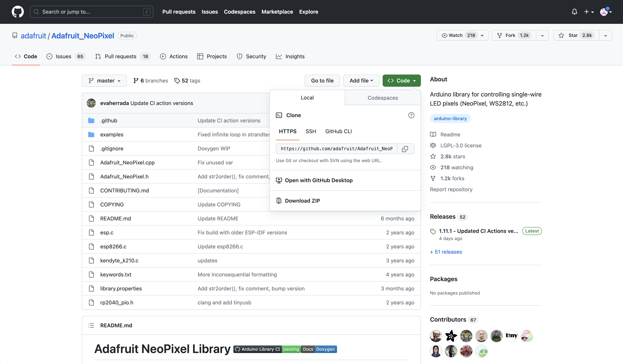Open the GitHub home logo
This screenshot has width=623, height=364.
pos(18,12)
